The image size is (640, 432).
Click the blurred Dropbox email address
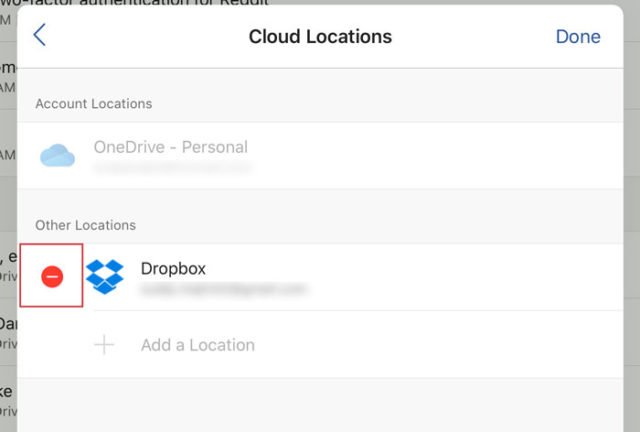click(223, 290)
